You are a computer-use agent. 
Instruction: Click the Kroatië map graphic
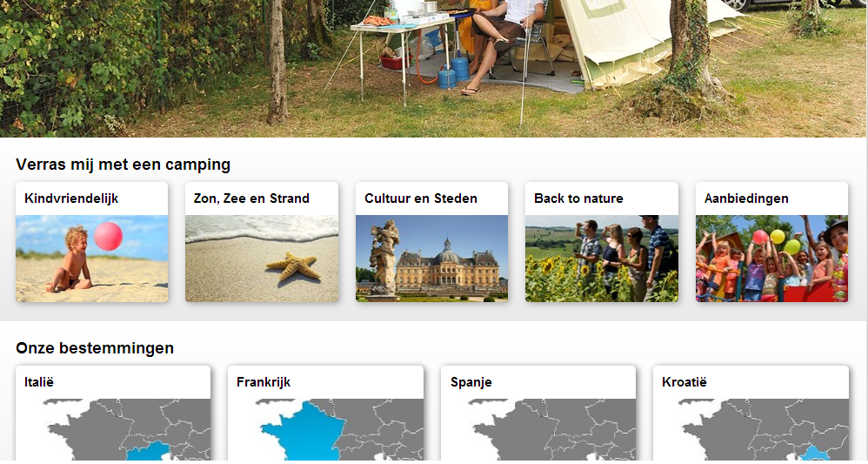click(x=751, y=430)
